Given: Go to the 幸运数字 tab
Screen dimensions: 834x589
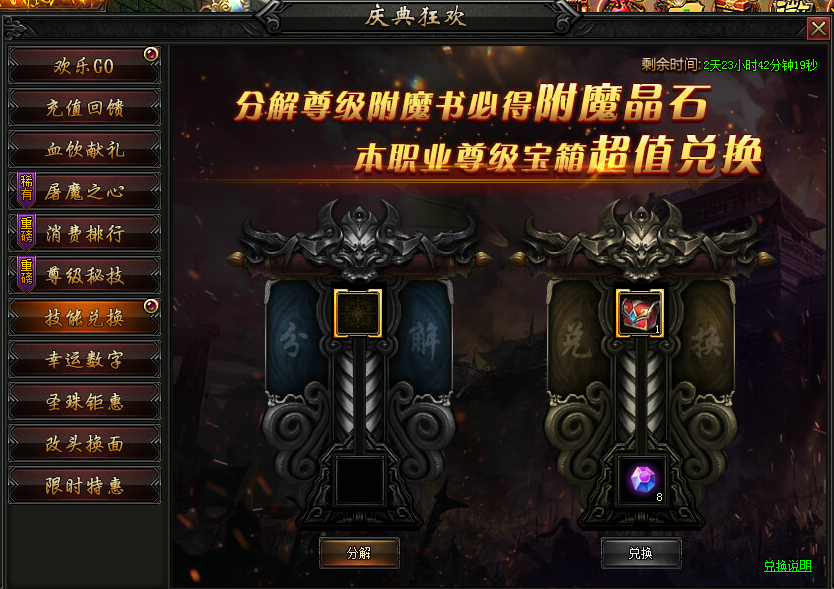Looking at the screenshot, I should 84,360.
